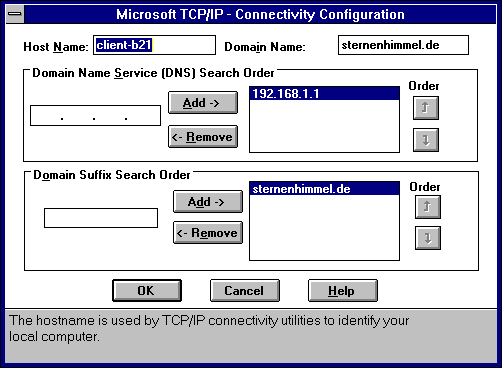Screen dimensions: 502x368
Task: Select sternenhimmel.de in suffix list
Action: click(324, 189)
